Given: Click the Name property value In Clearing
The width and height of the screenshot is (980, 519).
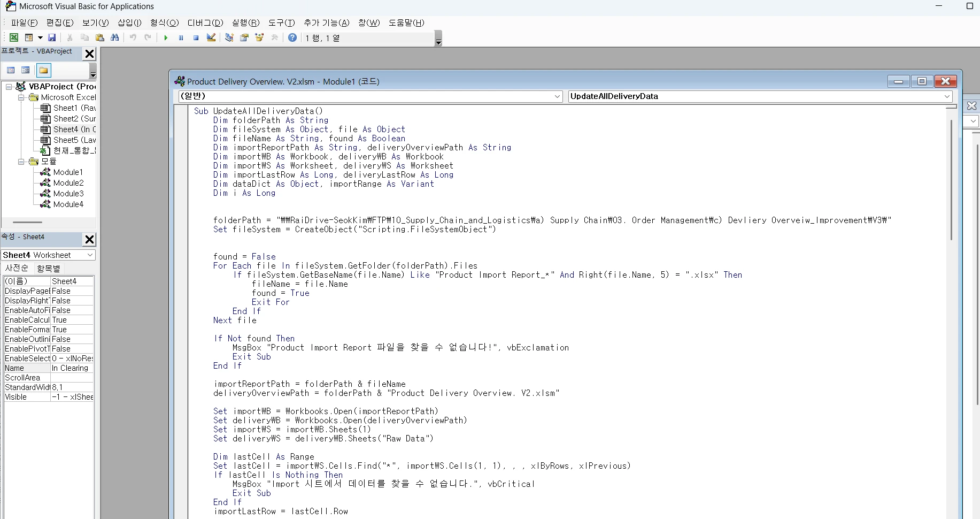Looking at the screenshot, I should [72, 368].
